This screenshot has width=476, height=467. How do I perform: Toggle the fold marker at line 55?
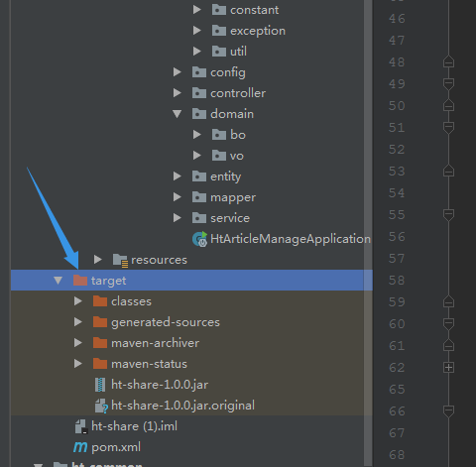(448, 215)
